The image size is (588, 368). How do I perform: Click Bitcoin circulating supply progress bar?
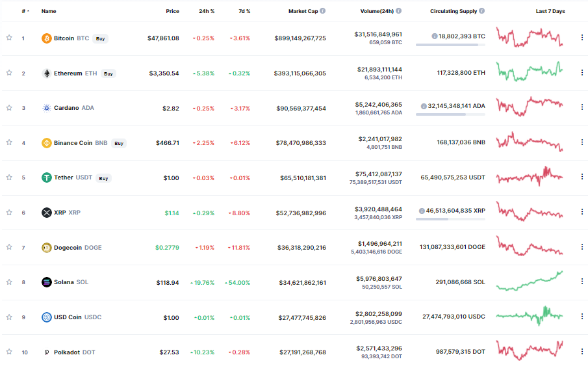(450, 45)
